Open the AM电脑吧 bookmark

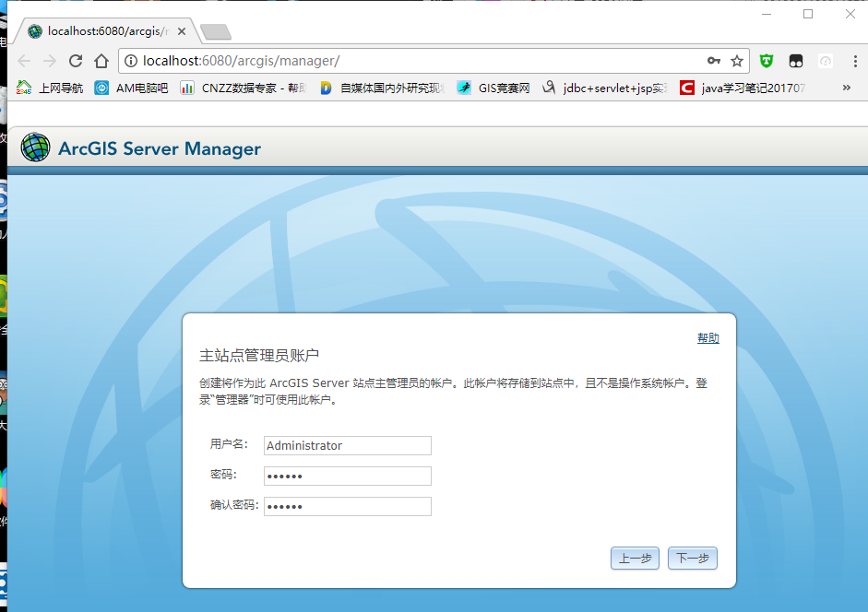point(132,88)
